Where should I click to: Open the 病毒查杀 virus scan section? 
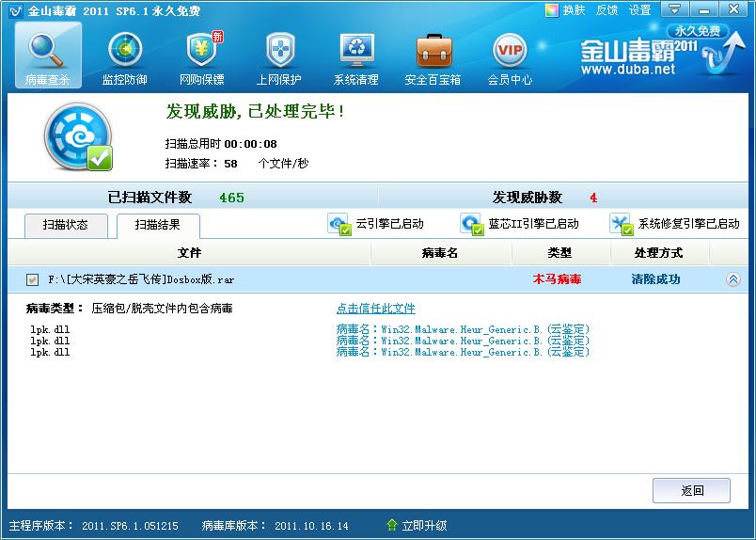[x=48, y=56]
